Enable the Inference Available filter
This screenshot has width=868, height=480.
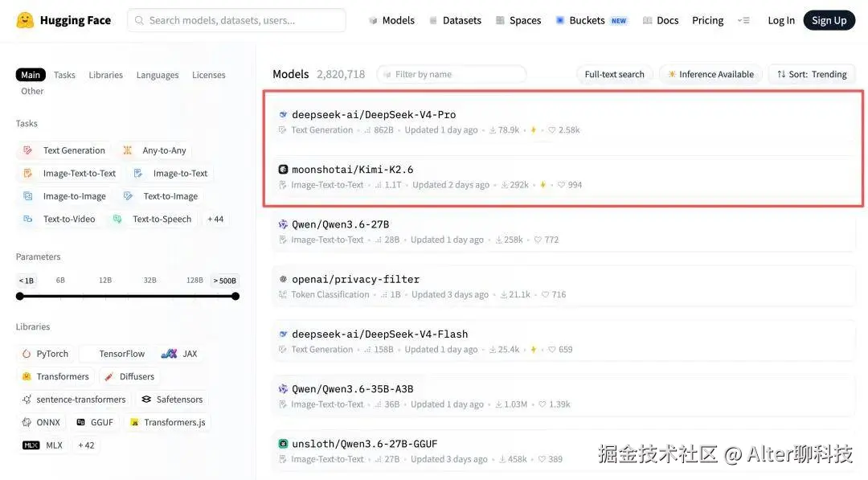tap(710, 73)
